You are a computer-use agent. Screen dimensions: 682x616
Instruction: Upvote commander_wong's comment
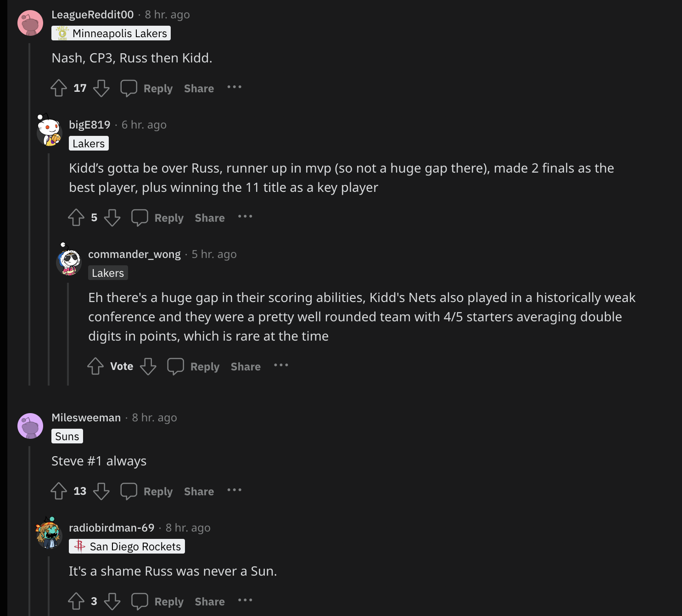coord(95,366)
